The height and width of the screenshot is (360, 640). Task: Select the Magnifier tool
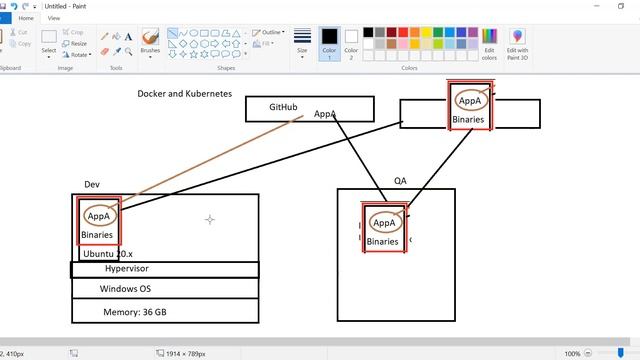click(129, 51)
